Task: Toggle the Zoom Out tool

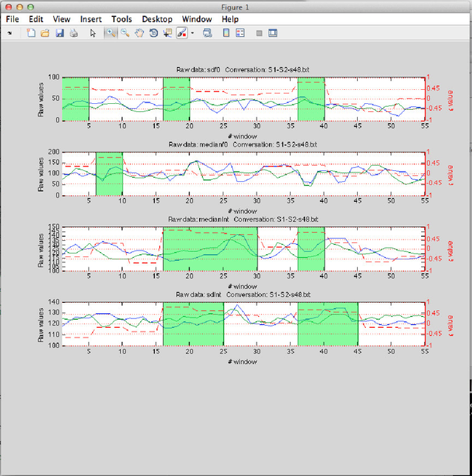Action: pos(125,33)
